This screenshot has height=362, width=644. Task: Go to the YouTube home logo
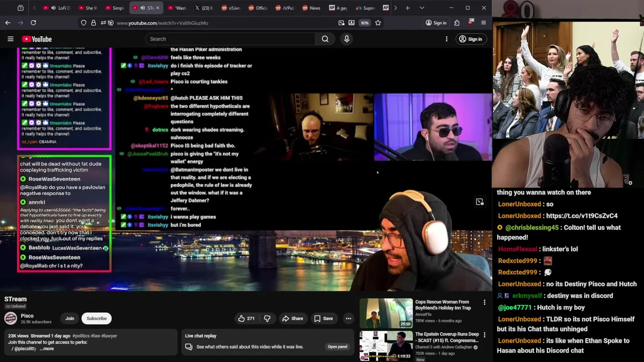37,39
